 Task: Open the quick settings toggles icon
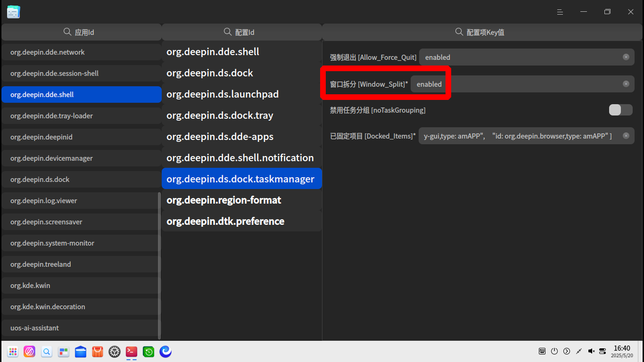pos(603,351)
